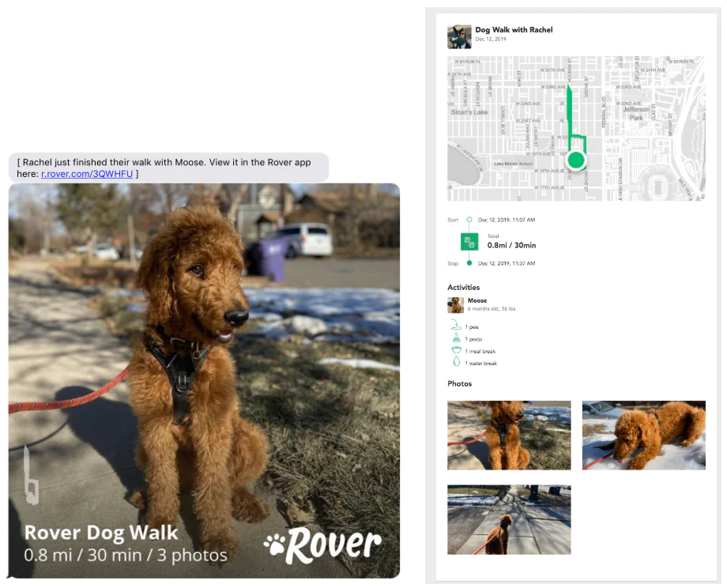
Task: Click the green location marker on the map
Action: (576, 160)
